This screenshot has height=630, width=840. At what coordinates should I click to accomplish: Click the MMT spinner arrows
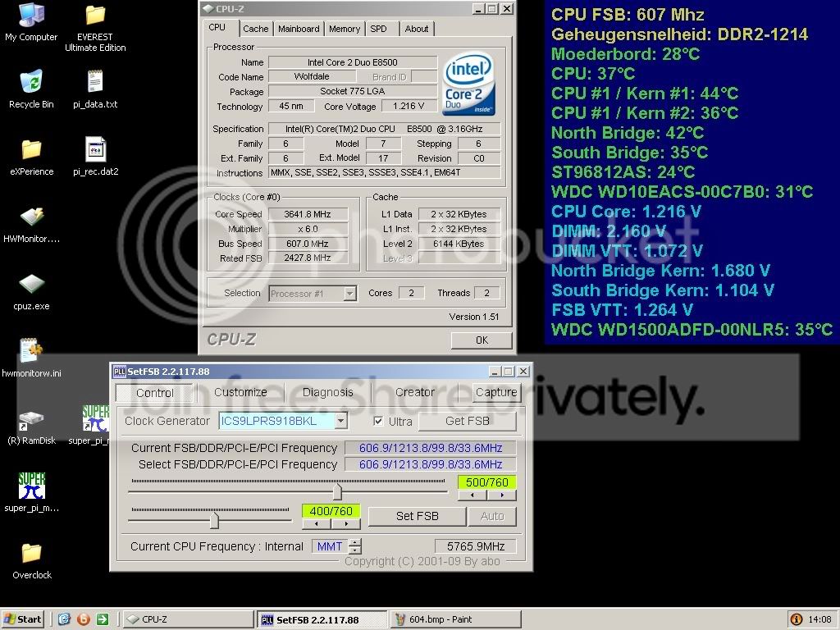[x=355, y=546]
